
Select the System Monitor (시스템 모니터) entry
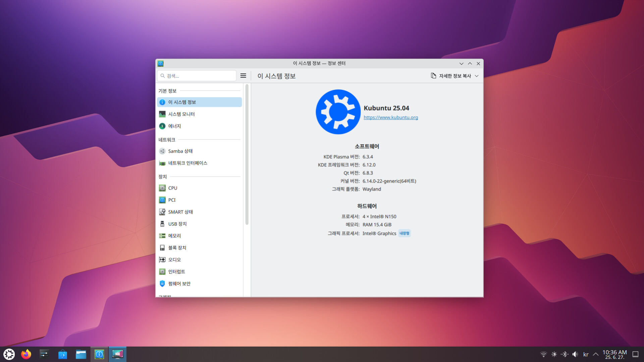[181, 114]
